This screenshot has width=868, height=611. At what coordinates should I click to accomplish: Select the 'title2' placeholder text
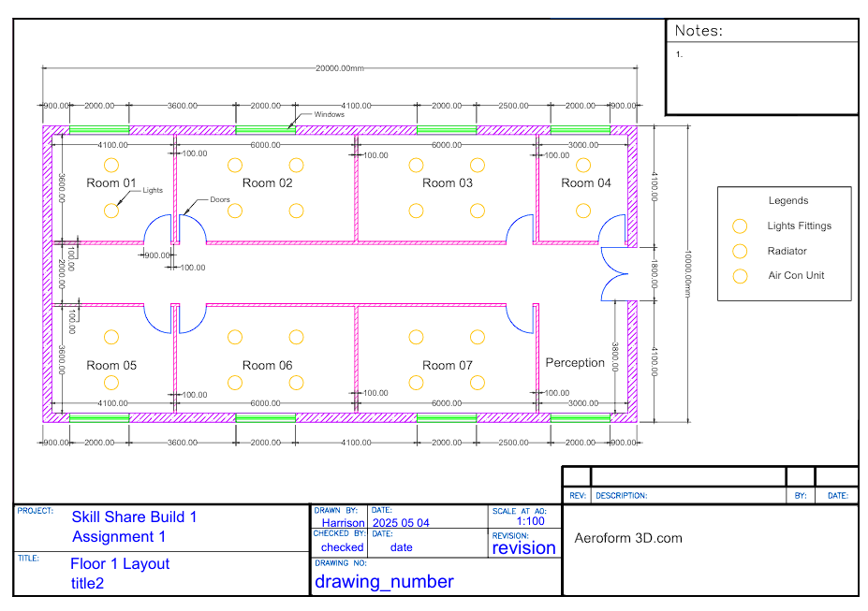(x=87, y=583)
